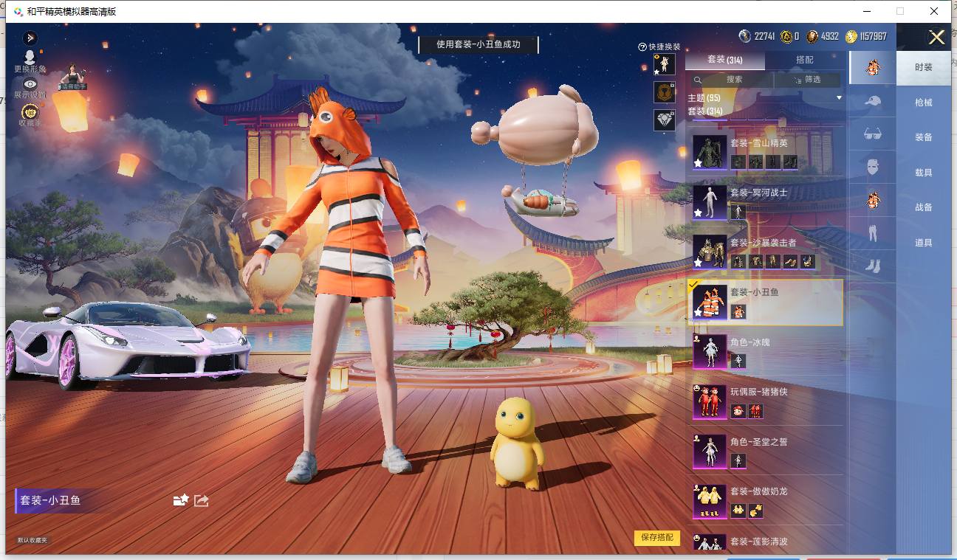The image size is (957, 560).
Task: Click the 保存搭配 save button
Action: [656, 538]
